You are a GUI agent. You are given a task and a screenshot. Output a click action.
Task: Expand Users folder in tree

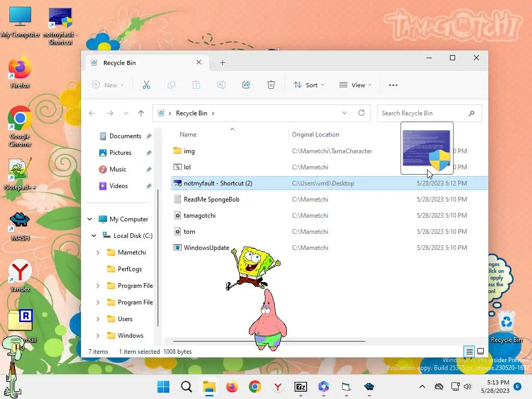tap(98, 319)
